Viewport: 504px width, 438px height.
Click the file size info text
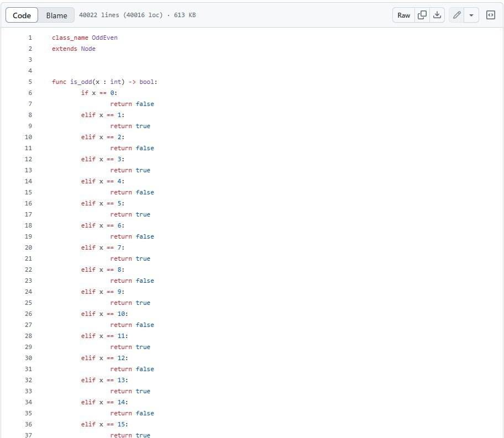coord(137,15)
